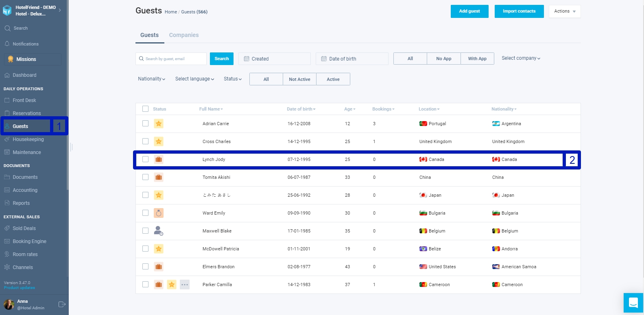Click the suitcase icon on Lynch Jody row
The height and width of the screenshot is (315, 644).
point(159,159)
